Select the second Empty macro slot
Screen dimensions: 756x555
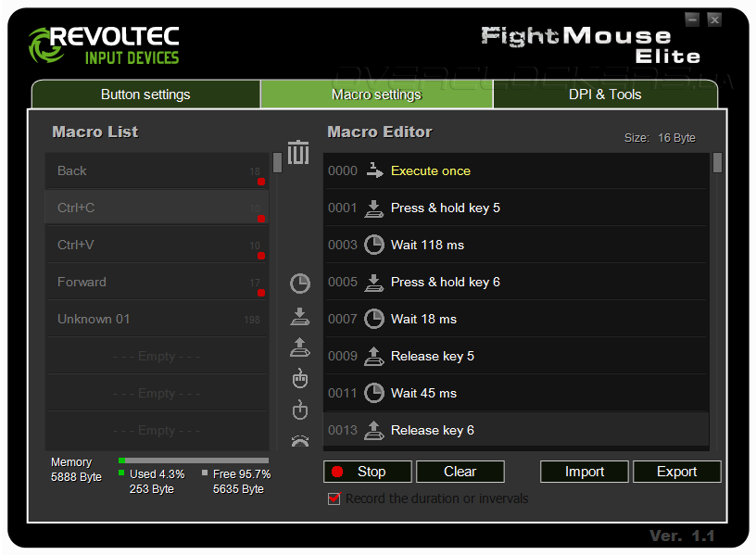point(157,394)
